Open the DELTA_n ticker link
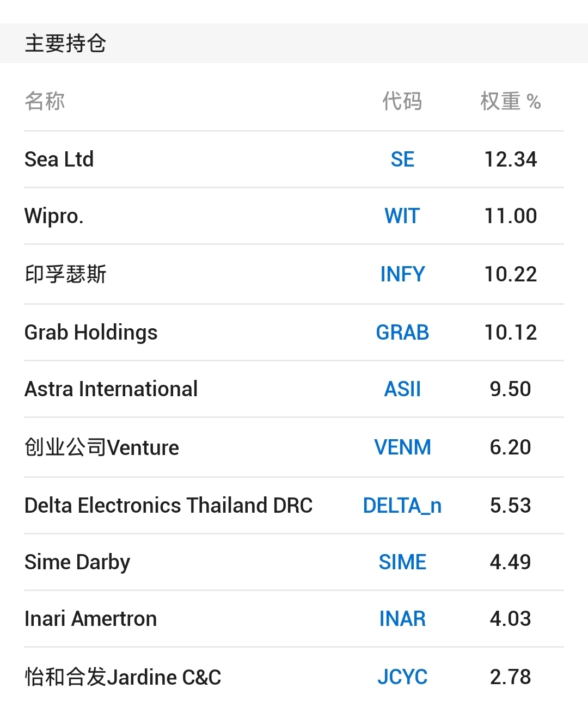The height and width of the screenshot is (707, 588). 402,506
